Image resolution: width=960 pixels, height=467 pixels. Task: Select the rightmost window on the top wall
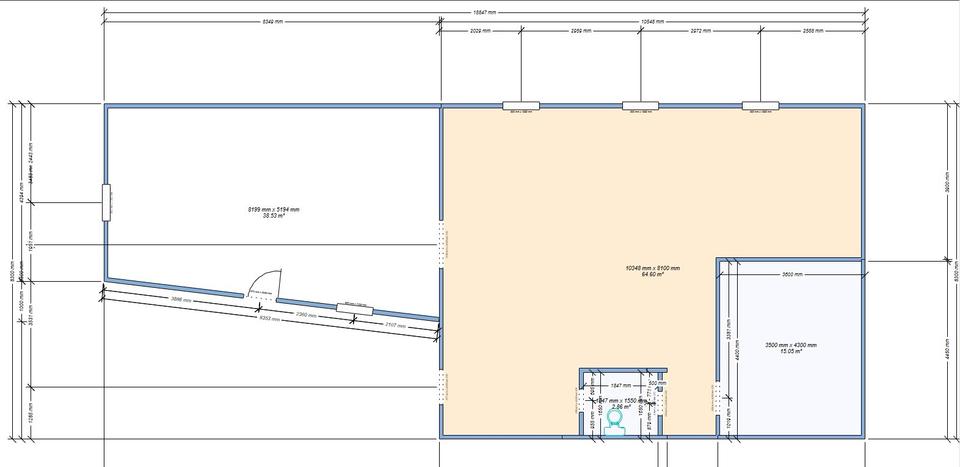(760, 105)
